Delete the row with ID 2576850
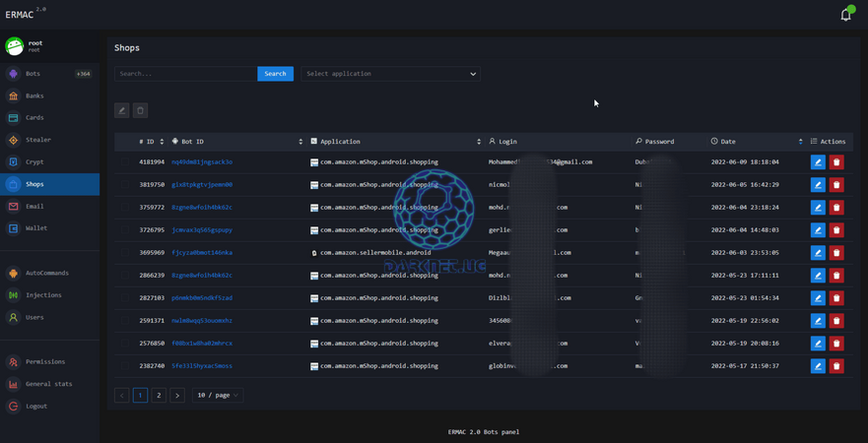This screenshot has width=868, height=443. (x=836, y=344)
